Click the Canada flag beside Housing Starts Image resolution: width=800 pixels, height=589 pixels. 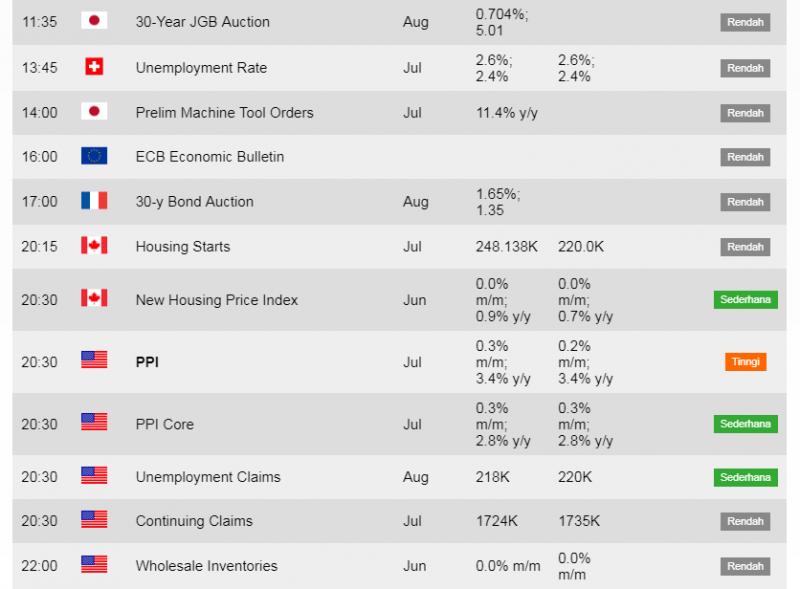(94, 245)
